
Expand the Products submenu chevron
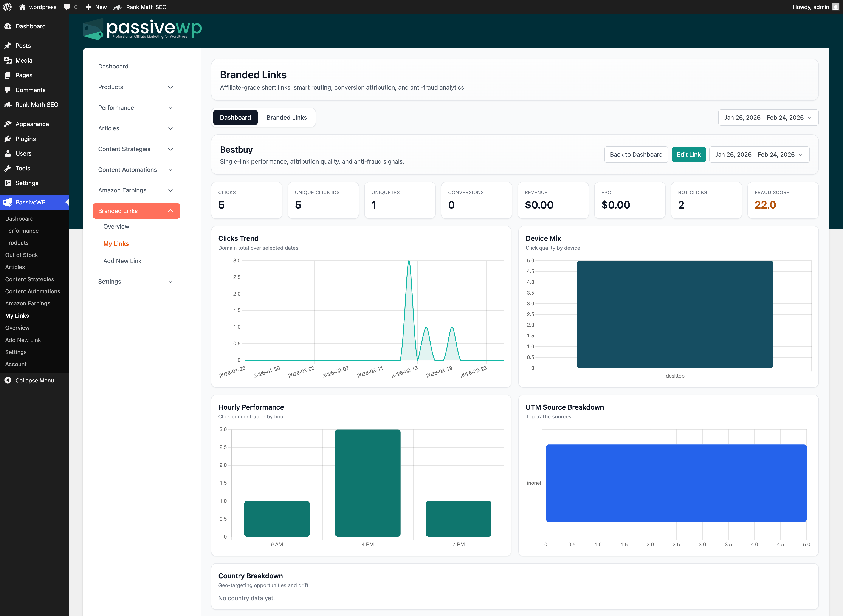170,87
